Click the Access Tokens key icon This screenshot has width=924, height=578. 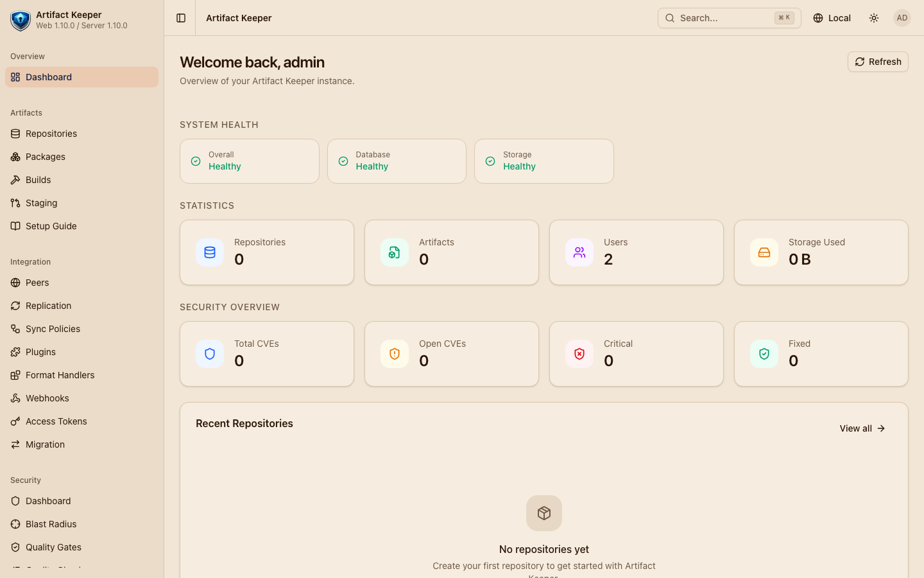click(x=15, y=421)
